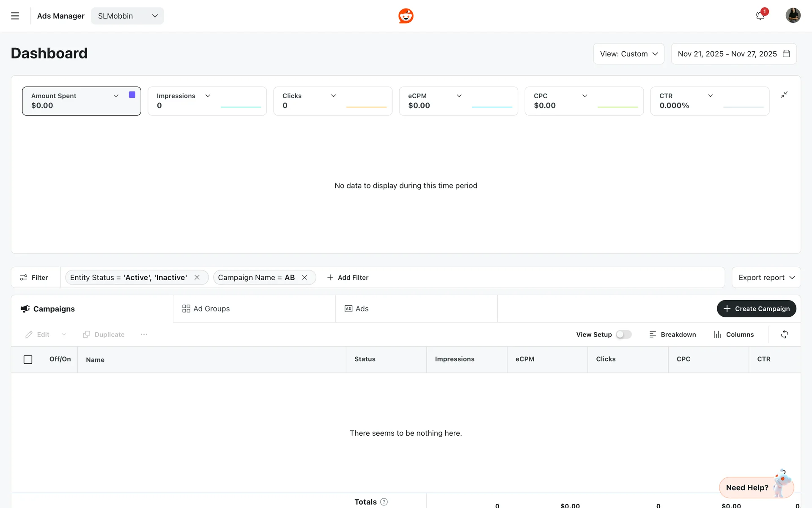This screenshot has width=812, height=508.
Task: Open the Totals help icon
Action: tap(384, 502)
